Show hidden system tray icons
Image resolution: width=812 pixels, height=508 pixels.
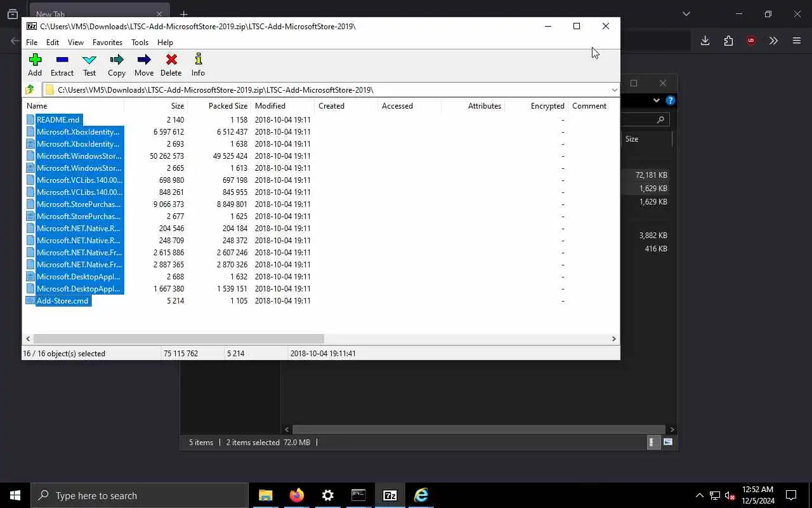(700, 495)
